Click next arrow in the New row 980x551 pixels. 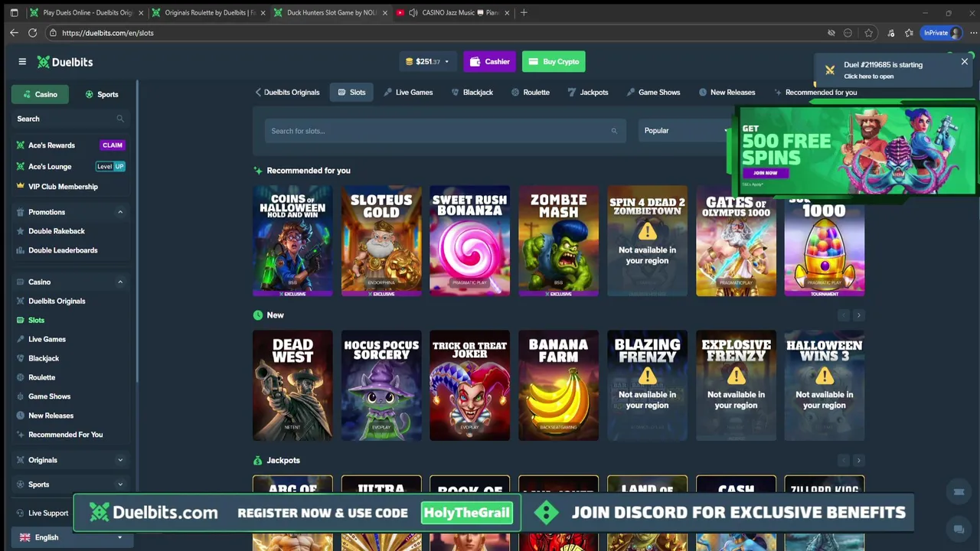point(858,315)
